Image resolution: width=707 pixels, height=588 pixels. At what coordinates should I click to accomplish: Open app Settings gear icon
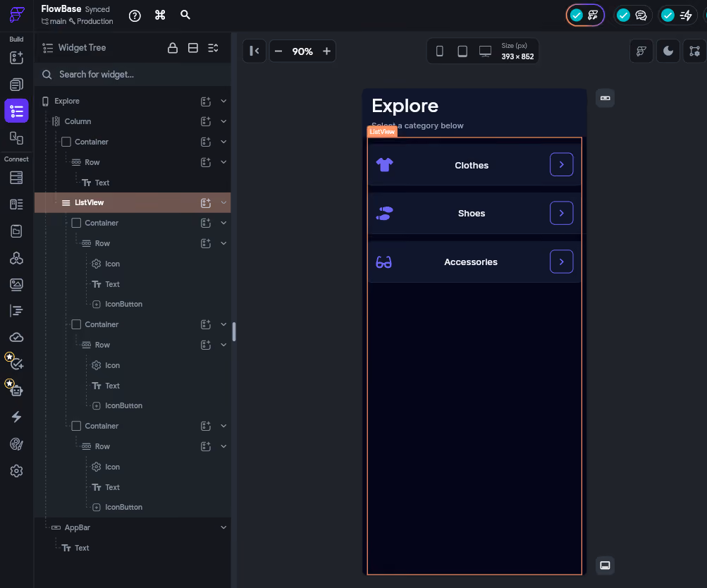16,471
